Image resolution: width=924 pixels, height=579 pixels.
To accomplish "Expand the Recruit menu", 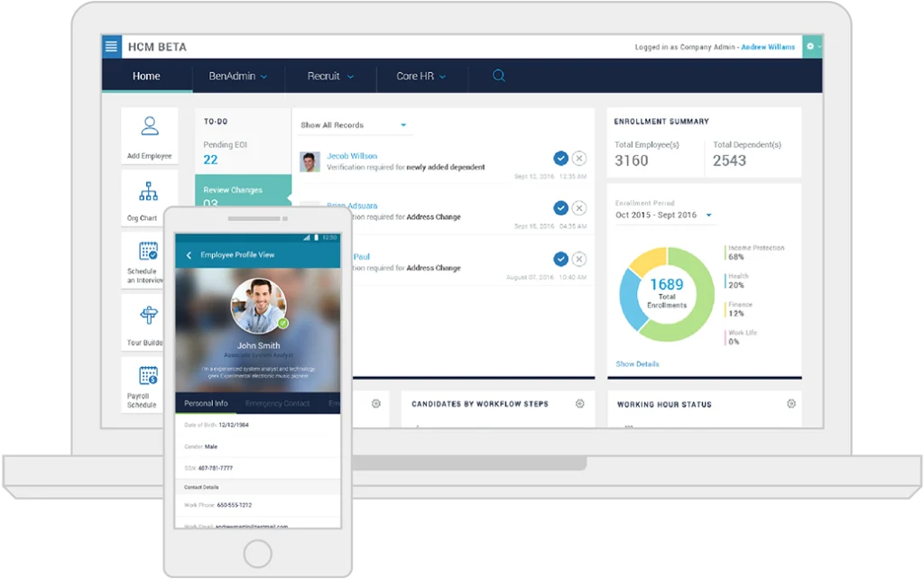I will (330, 76).
